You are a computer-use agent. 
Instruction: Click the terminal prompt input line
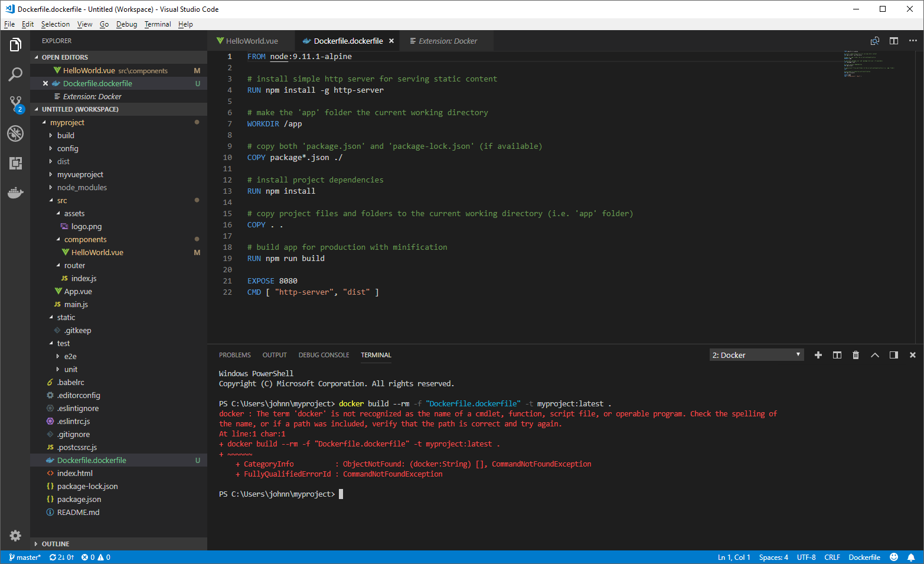pos(280,494)
